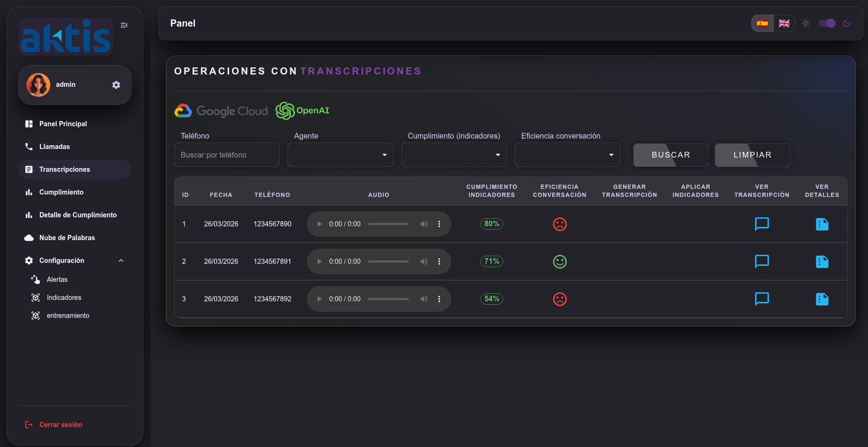Screen dimensions: 868x447
Task: Open Alertas settings
Action: 75,279
